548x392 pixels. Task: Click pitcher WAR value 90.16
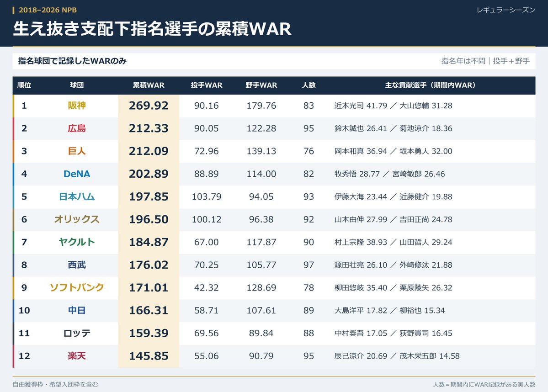click(207, 106)
